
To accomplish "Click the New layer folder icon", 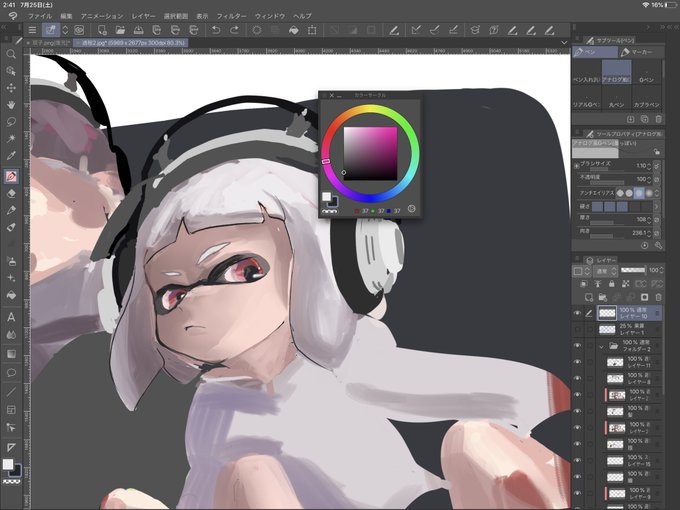I will point(602,297).
